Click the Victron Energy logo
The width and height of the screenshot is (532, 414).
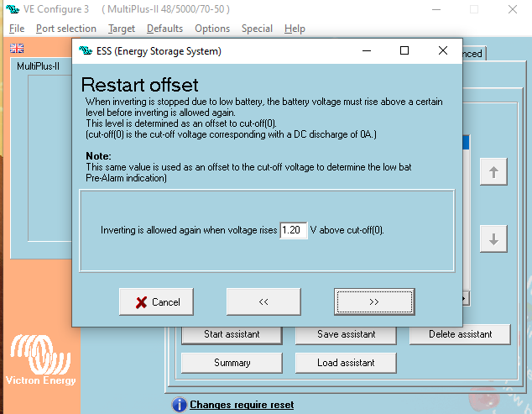coord(40,361)
